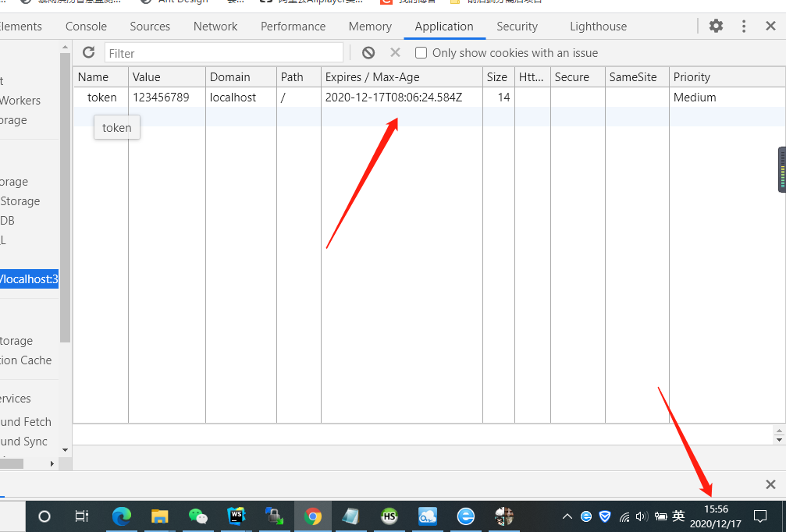Viewport: 786px width, 532px height.
Task: Toggle the HttpOnly flag for the token cookie
Action: click(532, 97)
